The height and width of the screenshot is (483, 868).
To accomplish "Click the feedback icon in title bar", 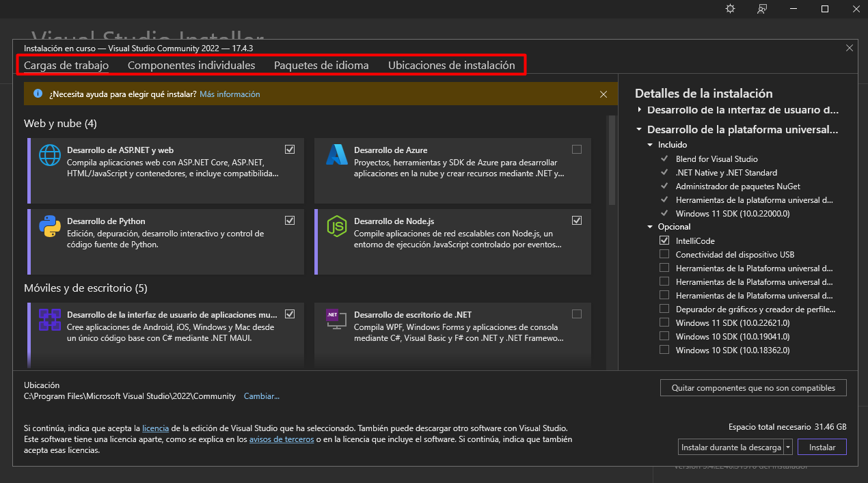I will [x=762, y=9].
